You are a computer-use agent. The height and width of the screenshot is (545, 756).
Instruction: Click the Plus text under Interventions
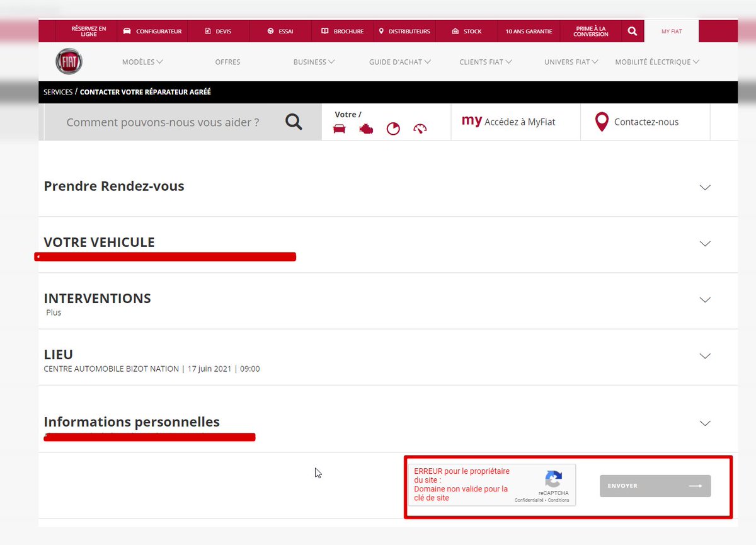(x=54, y=313)
